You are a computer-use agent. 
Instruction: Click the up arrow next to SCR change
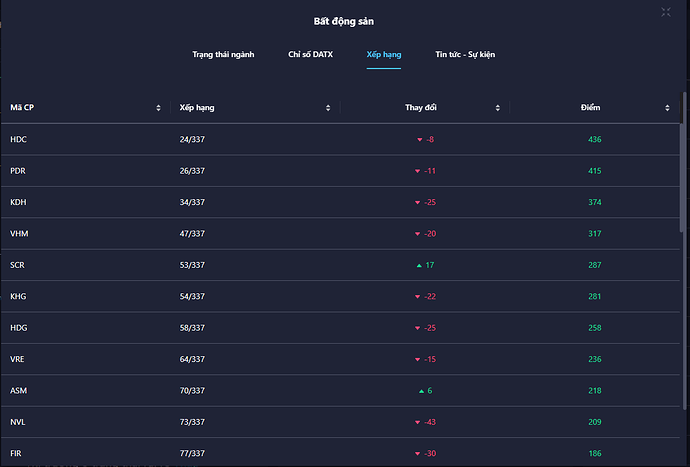419,265
